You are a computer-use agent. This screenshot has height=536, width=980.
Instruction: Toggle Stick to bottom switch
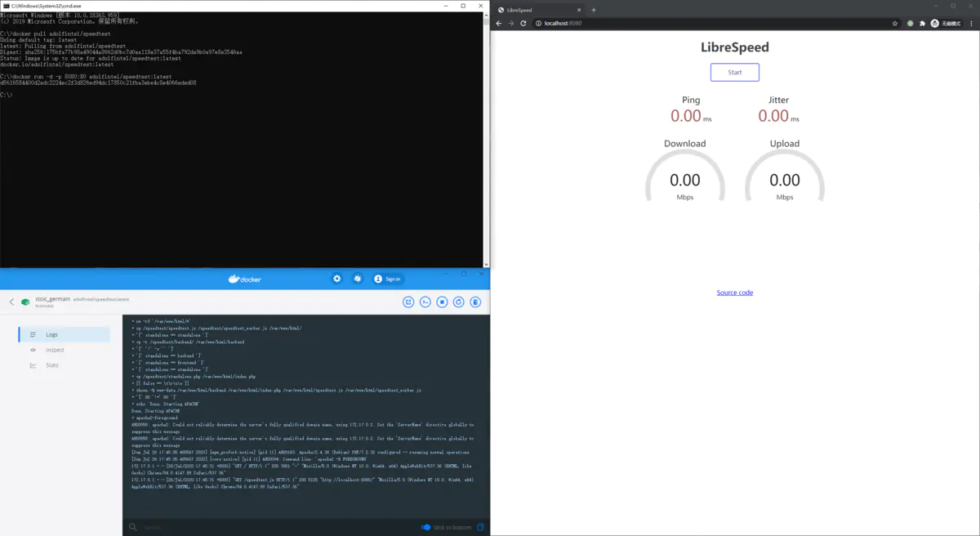425,527
